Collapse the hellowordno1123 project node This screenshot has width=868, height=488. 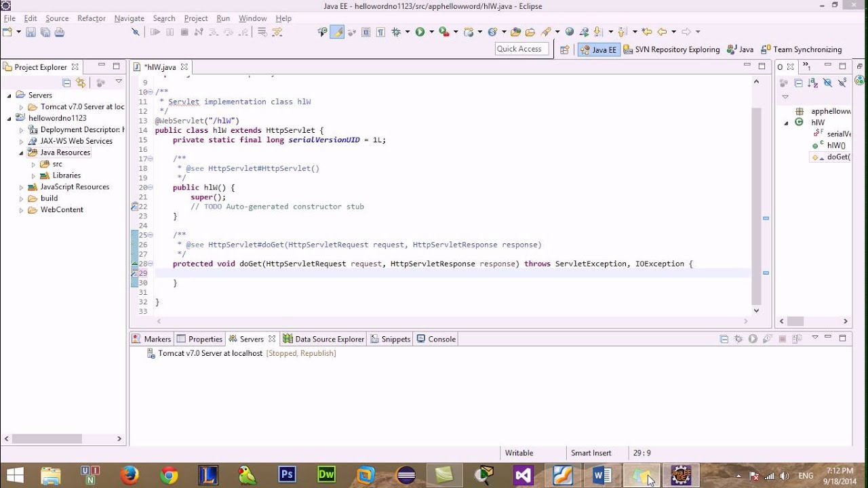click(9, 118)
